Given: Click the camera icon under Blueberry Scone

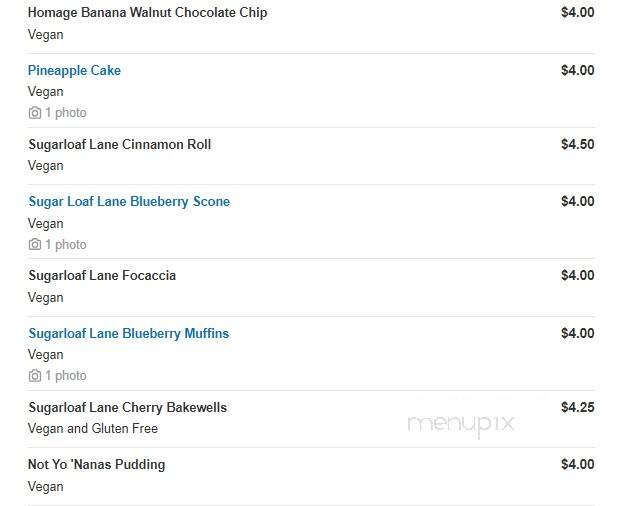Looking at the screenshot, I should [x=35, y=244].
